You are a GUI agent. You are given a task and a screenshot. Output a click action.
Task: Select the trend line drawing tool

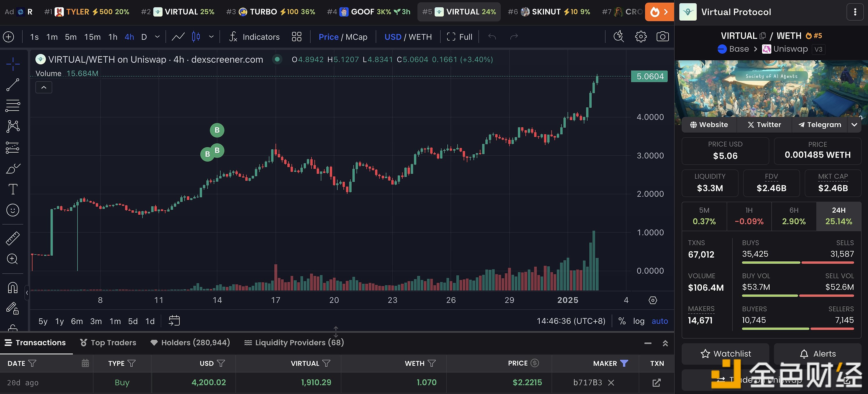coord(13,85)
